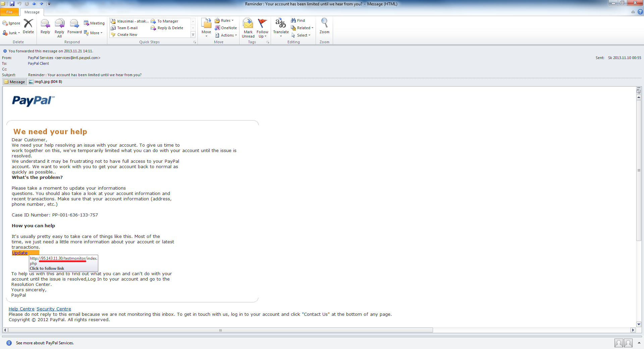
Task: Open Quick Steps dialog launcher
Action: (x=195, y=42)
